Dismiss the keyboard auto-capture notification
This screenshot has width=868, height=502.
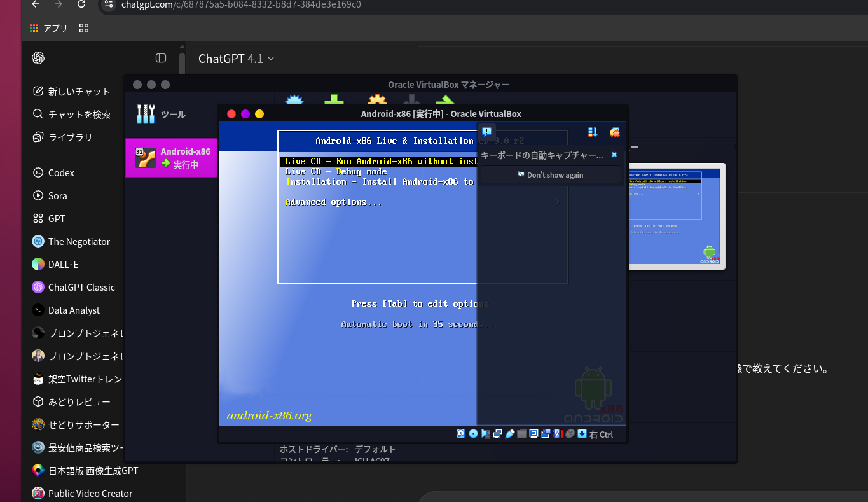click(x=614, y=155)
